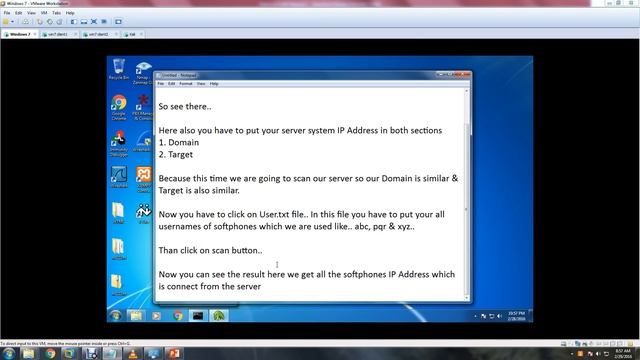
Task: Open VMware File menu
Action: (7, 13)
